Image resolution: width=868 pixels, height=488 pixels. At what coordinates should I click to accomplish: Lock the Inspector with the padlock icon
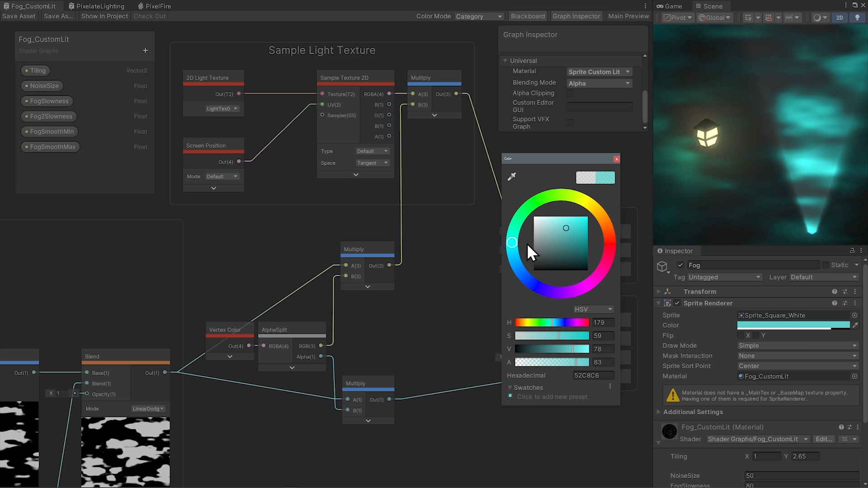coord(852,251)
